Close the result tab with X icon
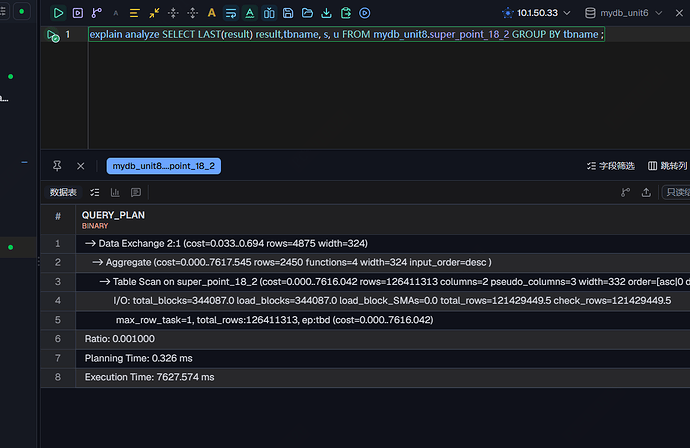The height and width of the screenshot is (448, 690). (81, 166)
